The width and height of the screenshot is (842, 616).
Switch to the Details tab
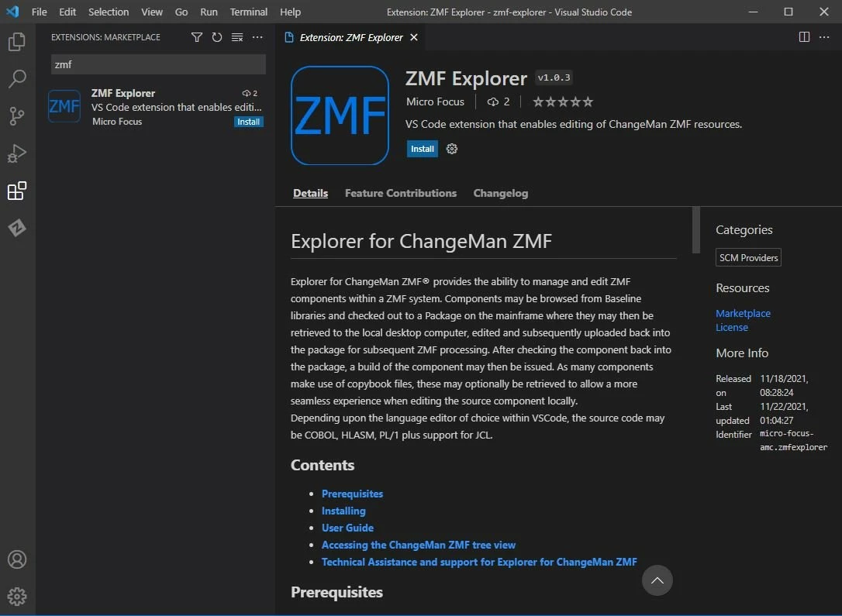point(310,193)
